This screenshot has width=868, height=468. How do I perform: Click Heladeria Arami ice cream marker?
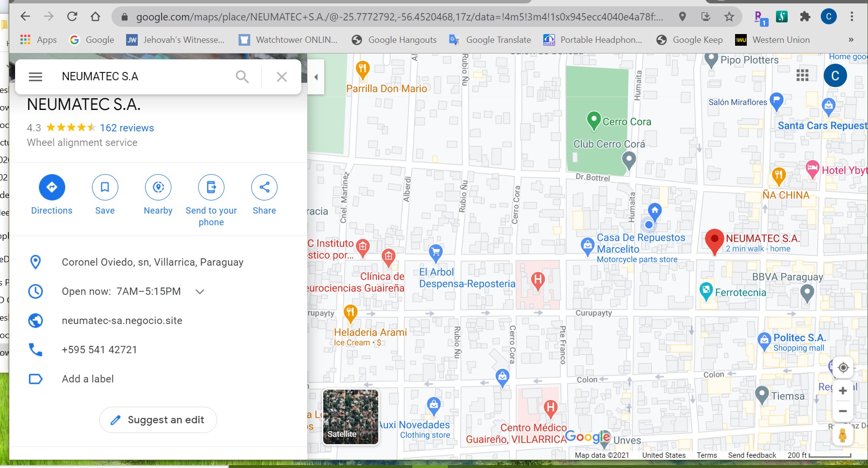coord(351,313)
